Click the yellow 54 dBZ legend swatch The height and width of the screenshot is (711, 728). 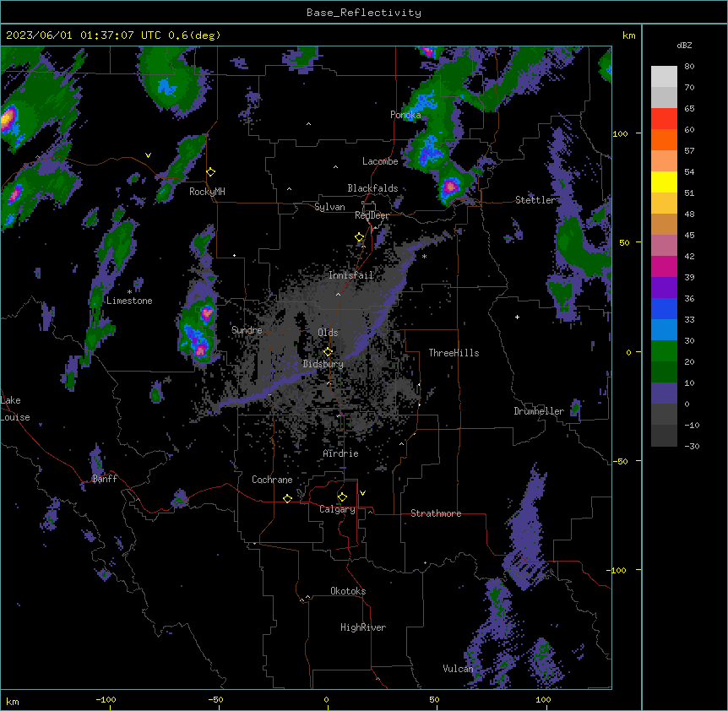[664, 182]
